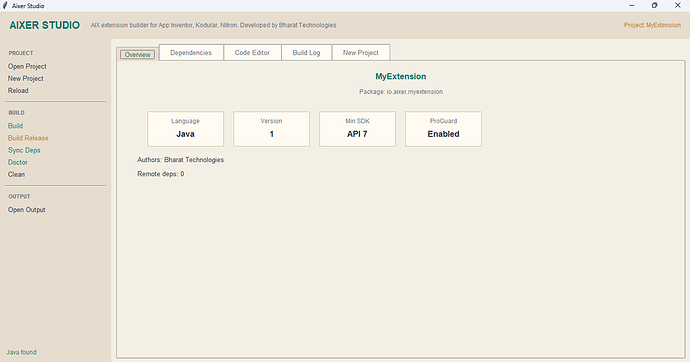Show the Build Log tab
The image size is (690, 362).
306,52
